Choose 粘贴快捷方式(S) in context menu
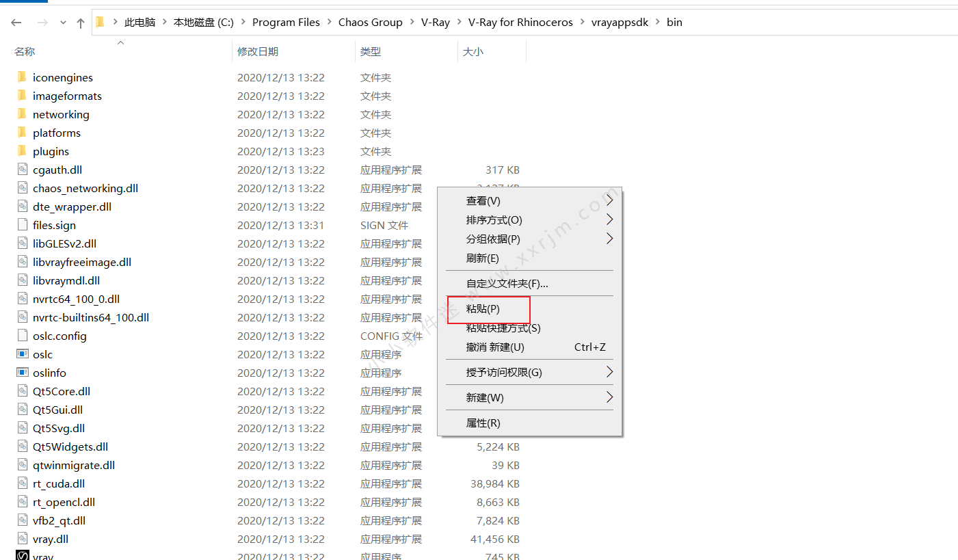This screenshot has height=560, width=958. [529, 328]
